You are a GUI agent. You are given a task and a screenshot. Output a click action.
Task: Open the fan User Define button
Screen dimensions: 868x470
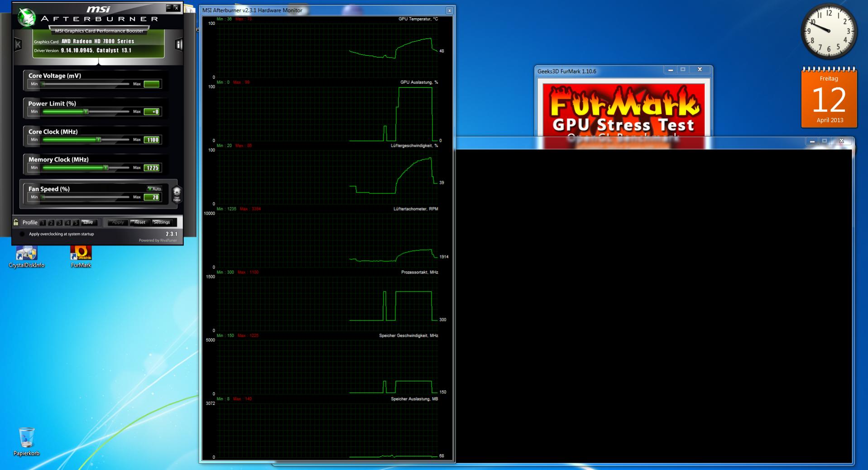tap(177, 194)
